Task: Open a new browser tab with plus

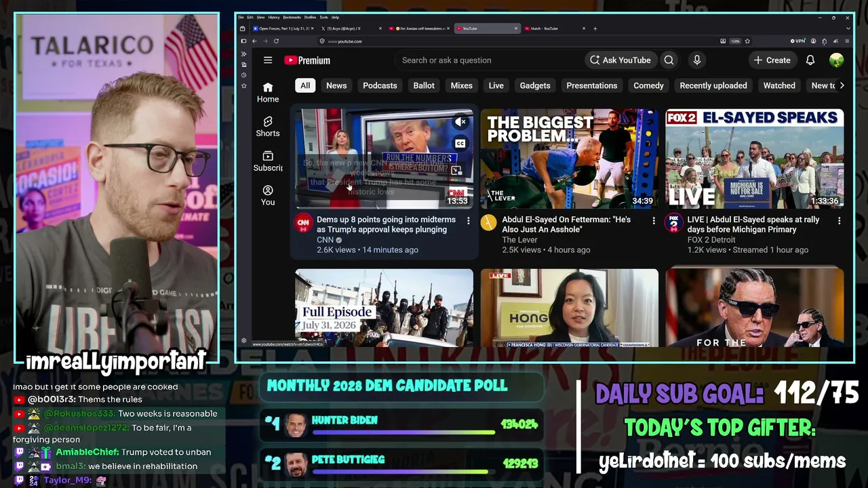Action: click(x=595, y=28)
